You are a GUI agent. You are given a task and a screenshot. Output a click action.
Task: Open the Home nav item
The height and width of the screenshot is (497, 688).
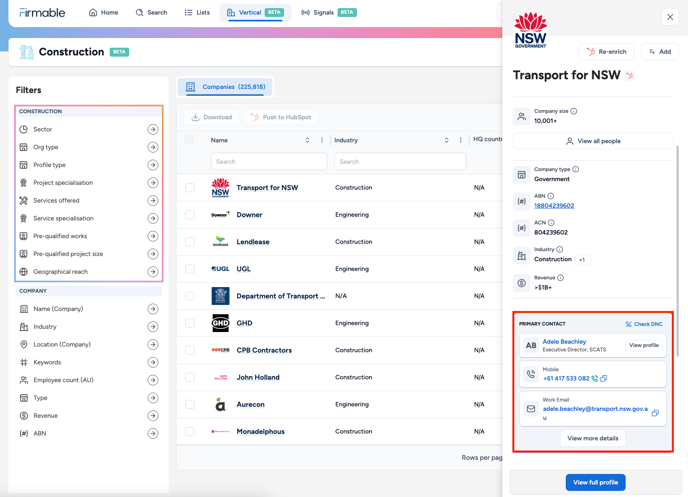104,12
